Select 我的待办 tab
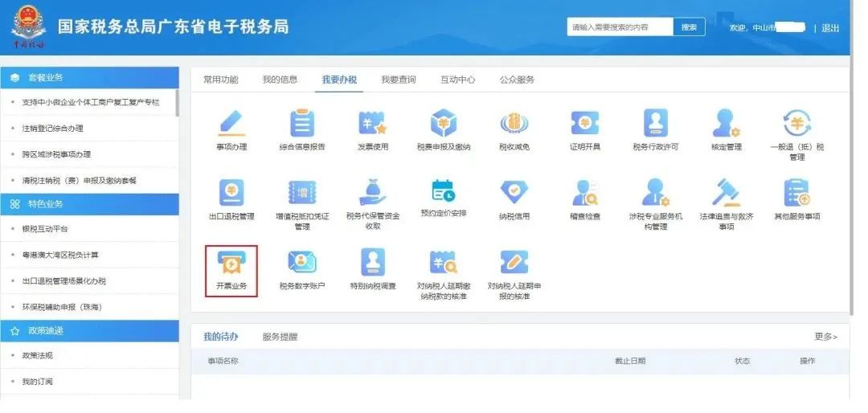The width and height of the screenshot is (868, 413). pos(221,337)
